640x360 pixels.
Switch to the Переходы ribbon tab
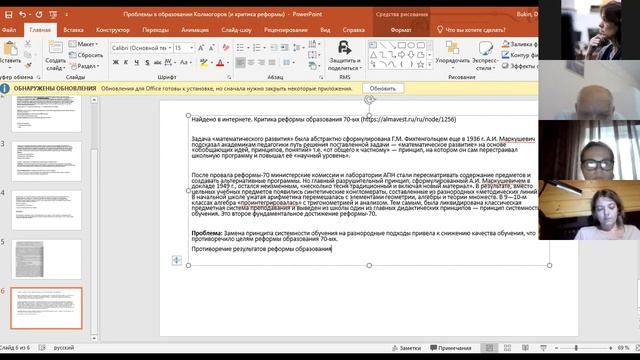click(x=155, y=30)
